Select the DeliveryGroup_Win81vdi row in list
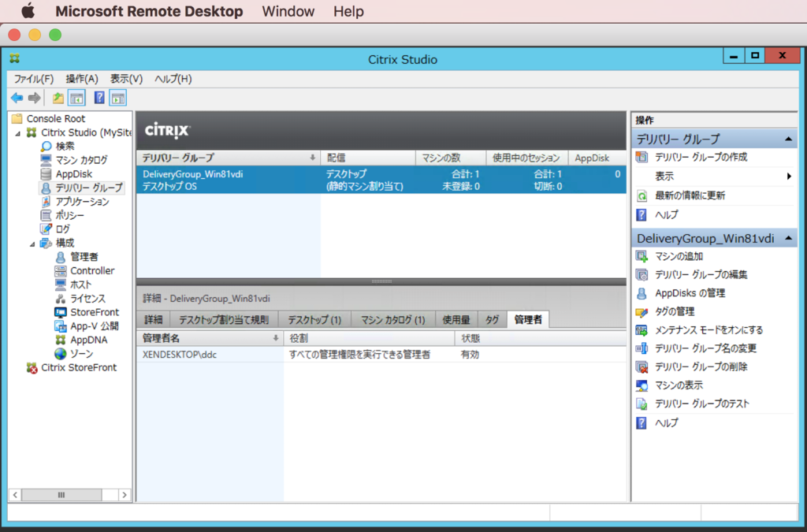The image size is (807, 532). [381, 180]
